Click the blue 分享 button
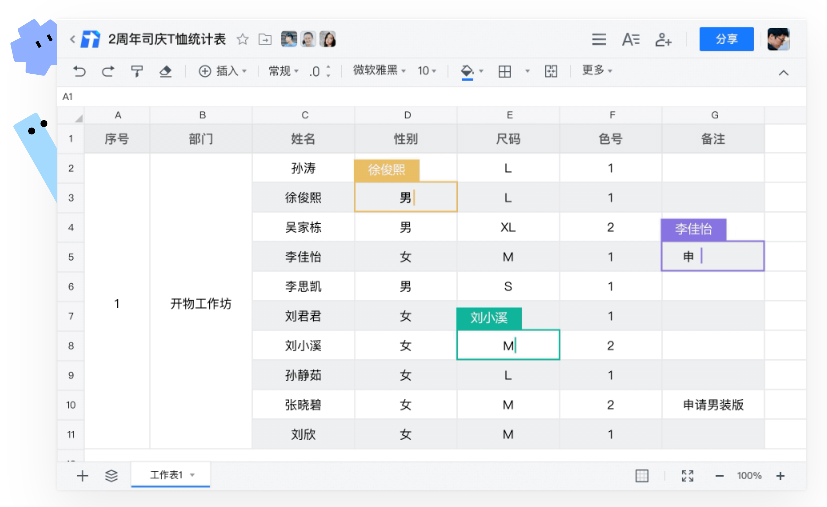Viewport: 827px width, 507px height. pyautogui.click(x=726, y=39)
